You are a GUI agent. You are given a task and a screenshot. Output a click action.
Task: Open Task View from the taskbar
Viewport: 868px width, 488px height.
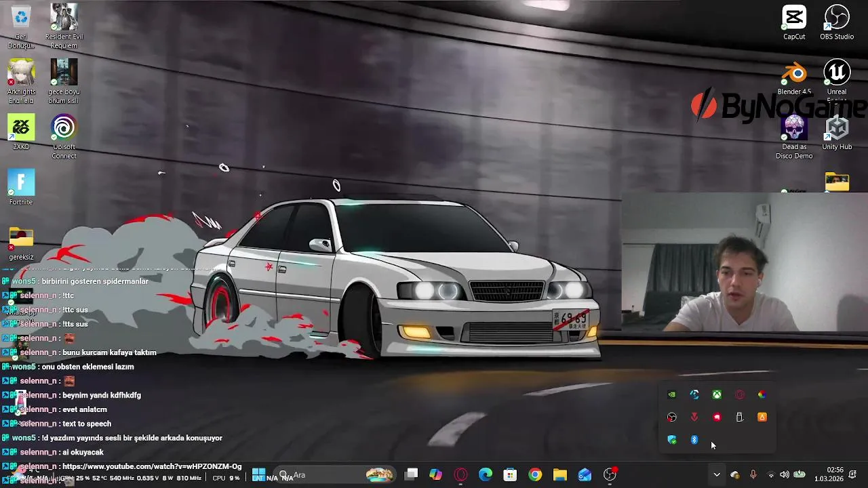point(412,474)
